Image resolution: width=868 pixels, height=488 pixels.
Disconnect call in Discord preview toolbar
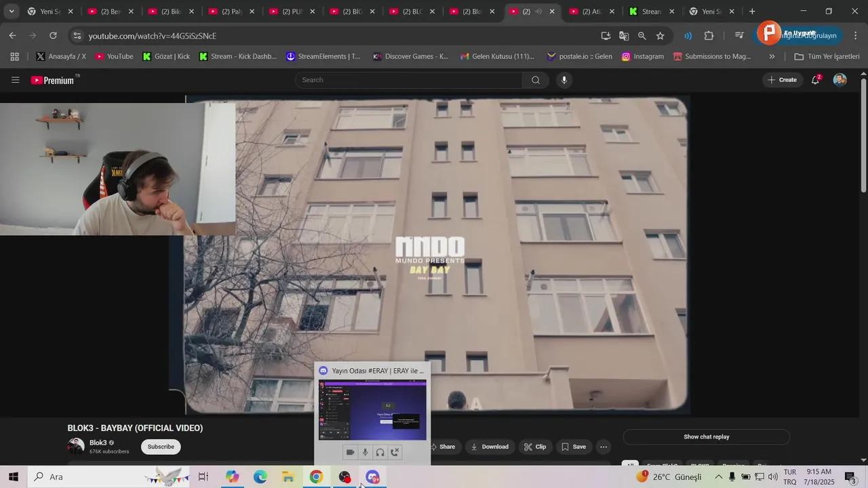[x=395, y=452]
